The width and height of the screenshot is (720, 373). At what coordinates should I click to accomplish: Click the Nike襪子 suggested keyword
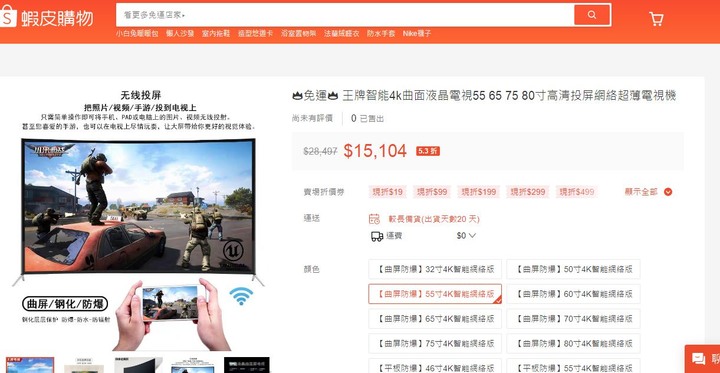pyautogui.click(x=417, y=34)
